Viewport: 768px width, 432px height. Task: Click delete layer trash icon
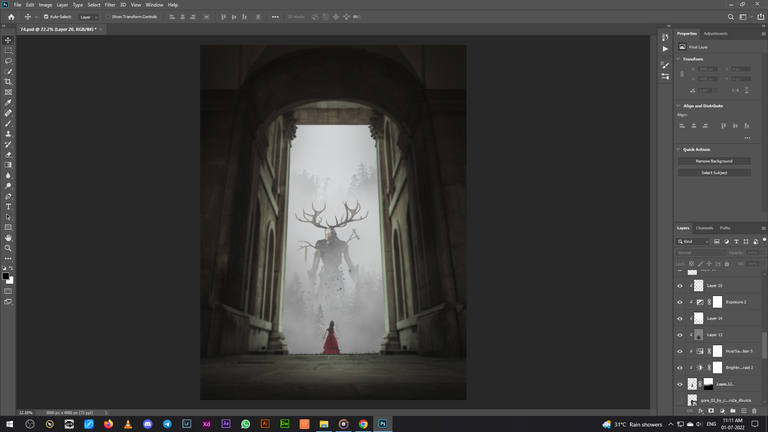(754, 411)
